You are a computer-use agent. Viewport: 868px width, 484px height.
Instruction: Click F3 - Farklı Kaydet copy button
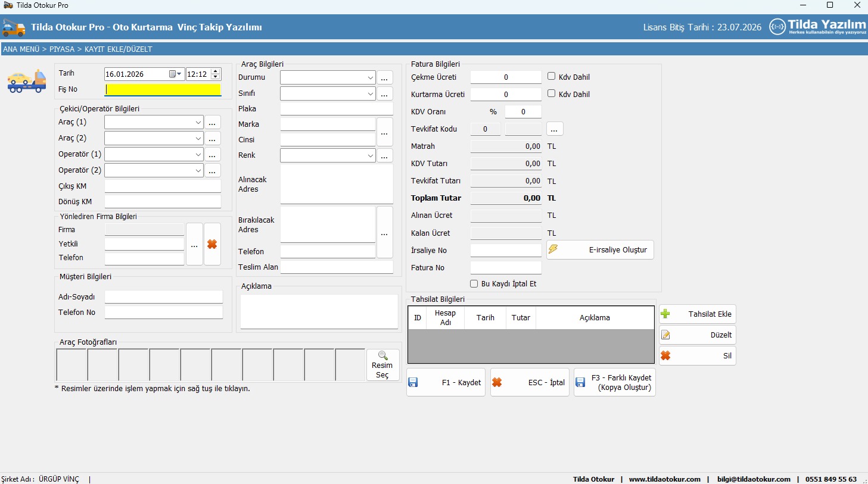click(x=614, y=383)
